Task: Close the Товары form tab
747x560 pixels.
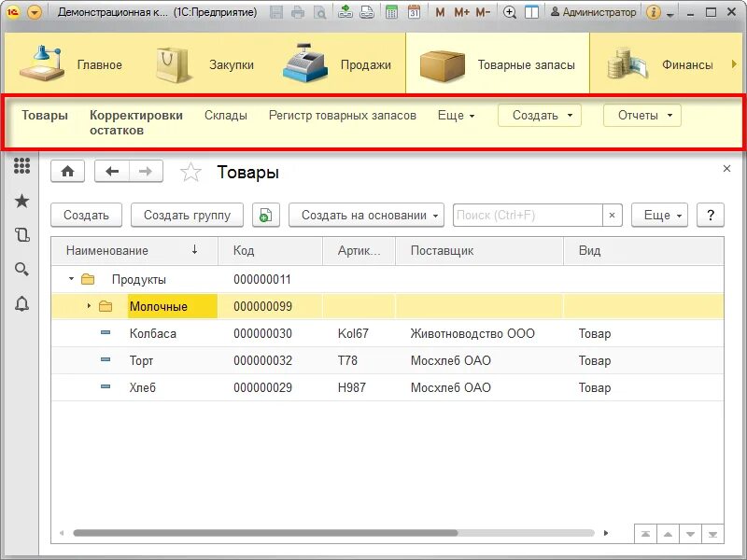Action: (x=727, y=169)
